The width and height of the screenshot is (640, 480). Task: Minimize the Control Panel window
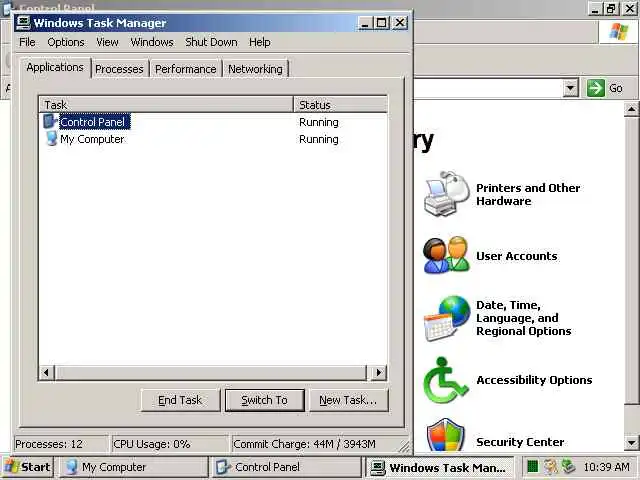click(595, 9)
